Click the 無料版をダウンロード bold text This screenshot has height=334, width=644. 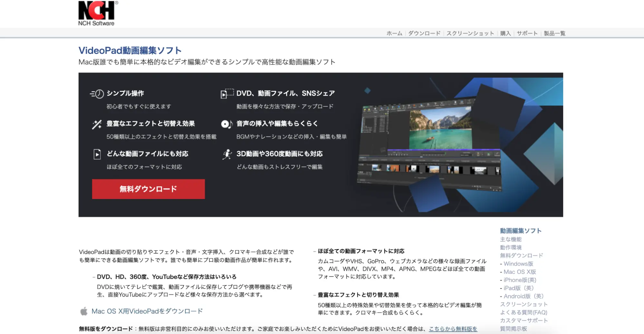point(106,329)
